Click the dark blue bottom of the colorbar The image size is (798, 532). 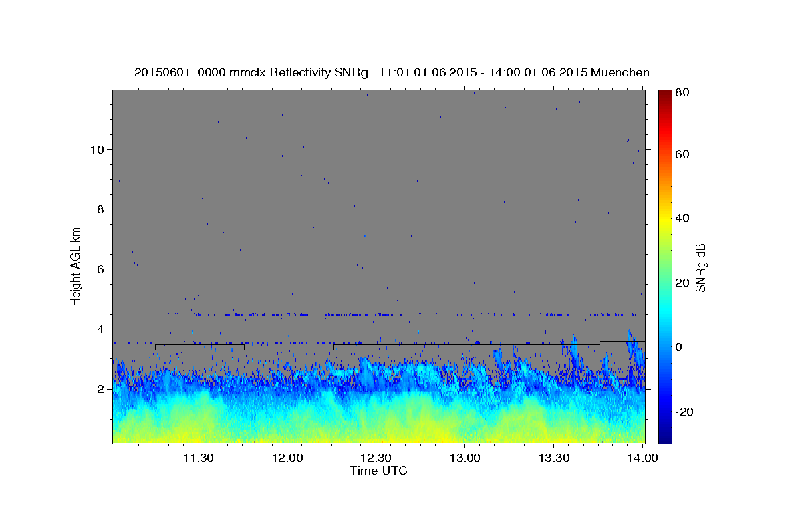[665, 436]
